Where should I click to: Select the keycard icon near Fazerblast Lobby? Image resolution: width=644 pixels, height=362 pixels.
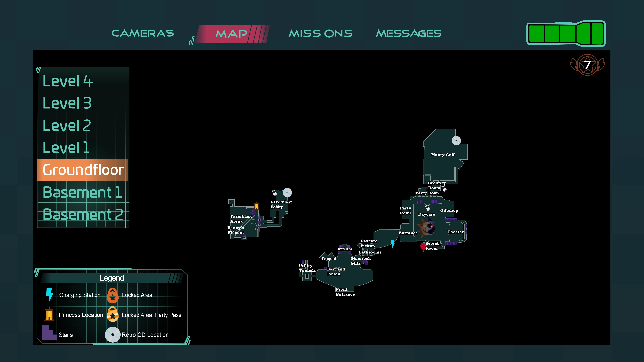[x=274, y=193]
